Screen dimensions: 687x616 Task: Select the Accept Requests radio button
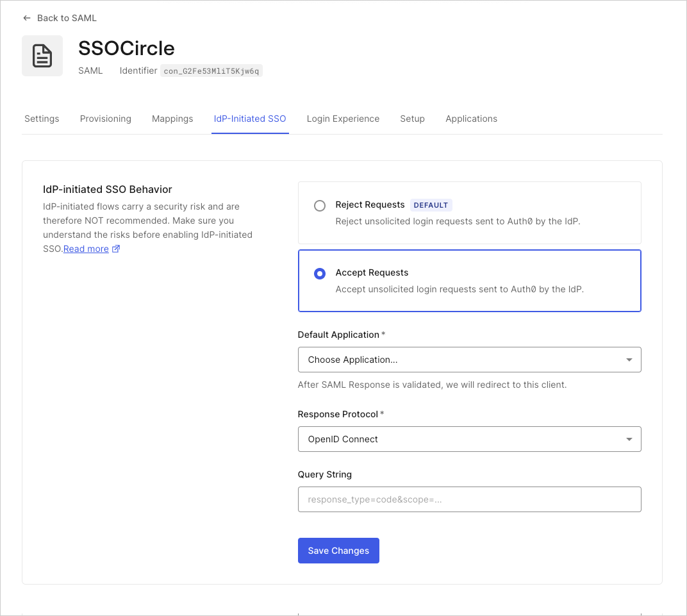coord(320,274)
